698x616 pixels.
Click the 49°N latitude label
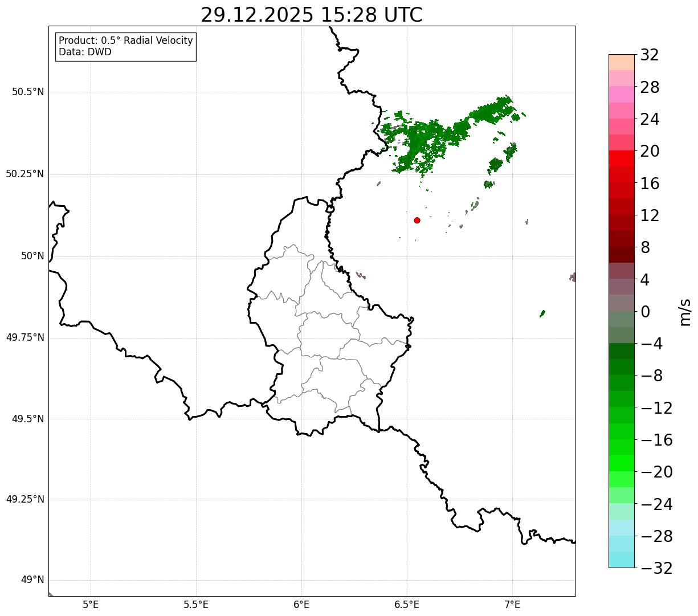[32, 580]
